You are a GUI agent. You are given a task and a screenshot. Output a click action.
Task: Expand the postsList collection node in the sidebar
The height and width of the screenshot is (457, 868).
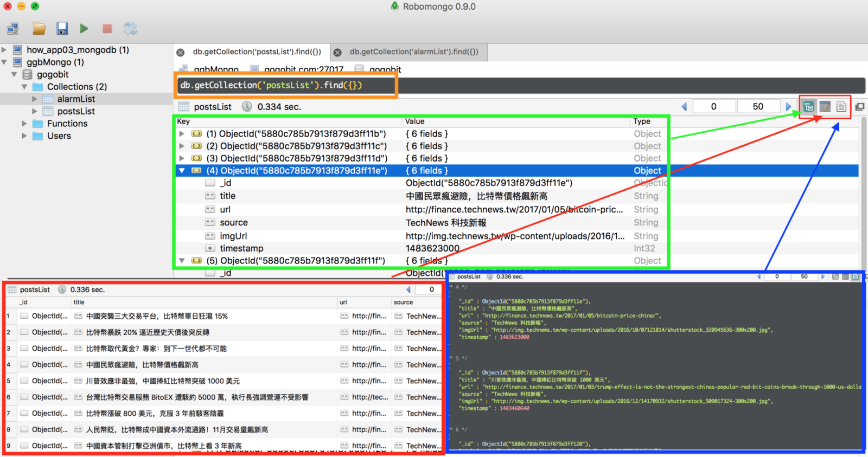(35, 111)
